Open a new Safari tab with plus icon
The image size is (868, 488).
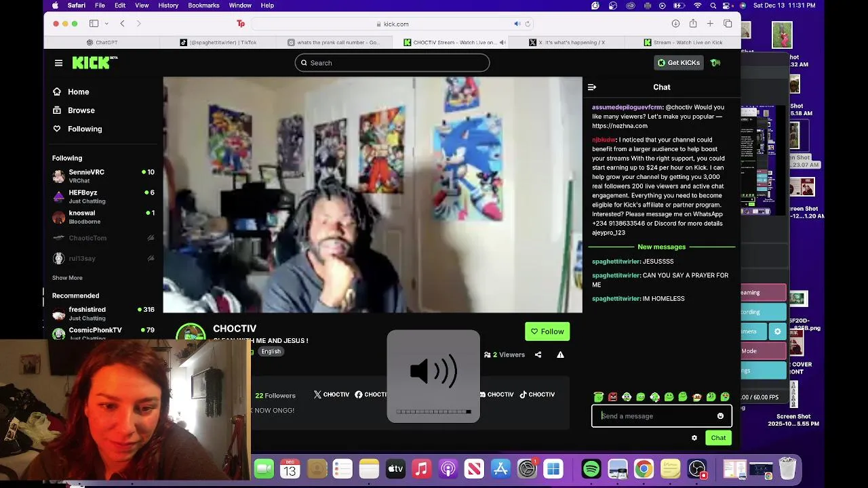coord(710,24)
